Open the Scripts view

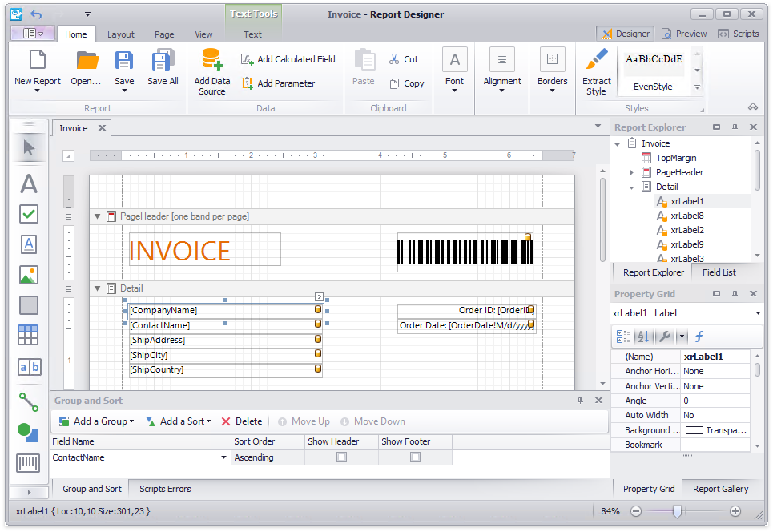coord(738,34)
